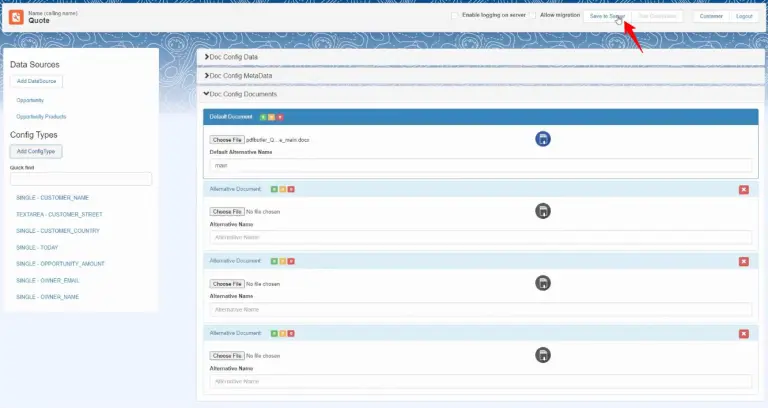Viewport: 768px width, 408px height.
Task: Open the Opportunity Products data source
Action: [x=41, y=117]
